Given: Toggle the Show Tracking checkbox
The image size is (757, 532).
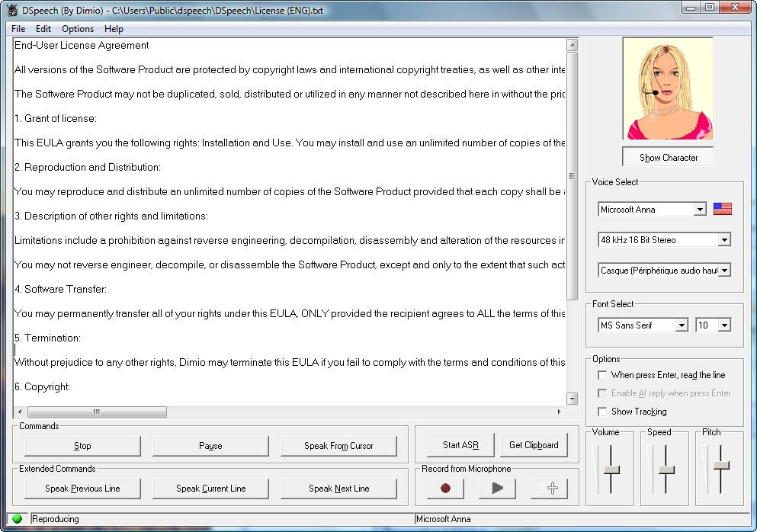Looking at the screenshot, I should click(603, 412).
